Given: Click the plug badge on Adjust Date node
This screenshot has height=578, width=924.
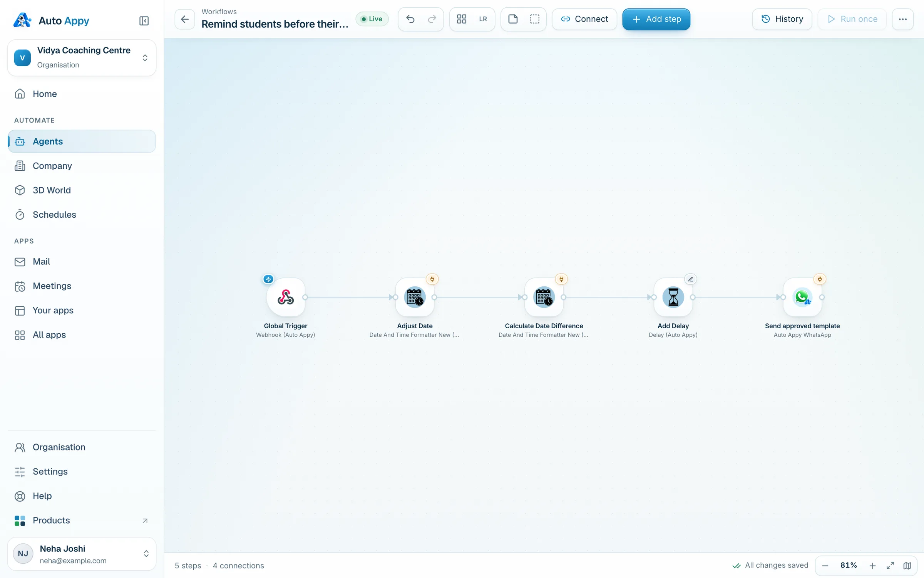Looking at the screenshot, I should 432,279.
